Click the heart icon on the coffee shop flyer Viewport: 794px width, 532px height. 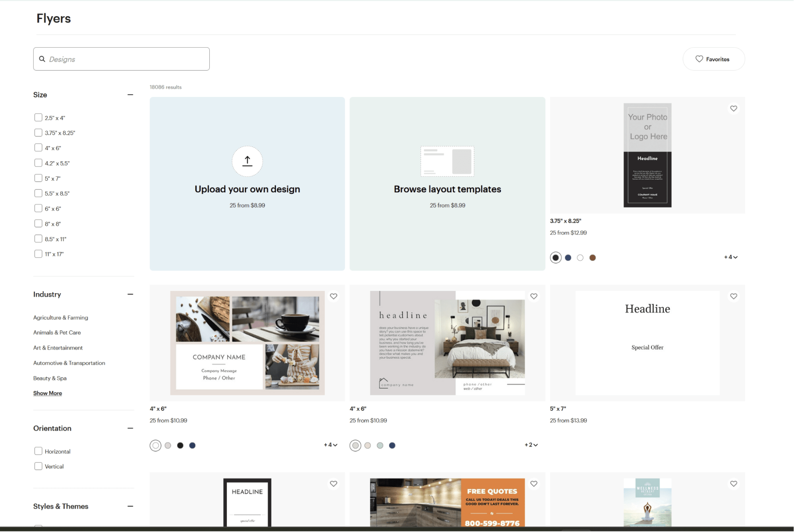click(x=333, y=296)
